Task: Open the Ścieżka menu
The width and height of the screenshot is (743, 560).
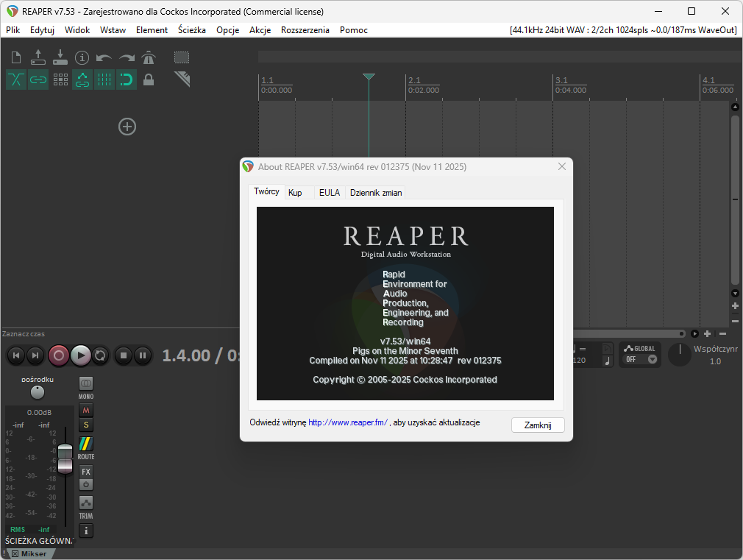Action: [192, 30]
